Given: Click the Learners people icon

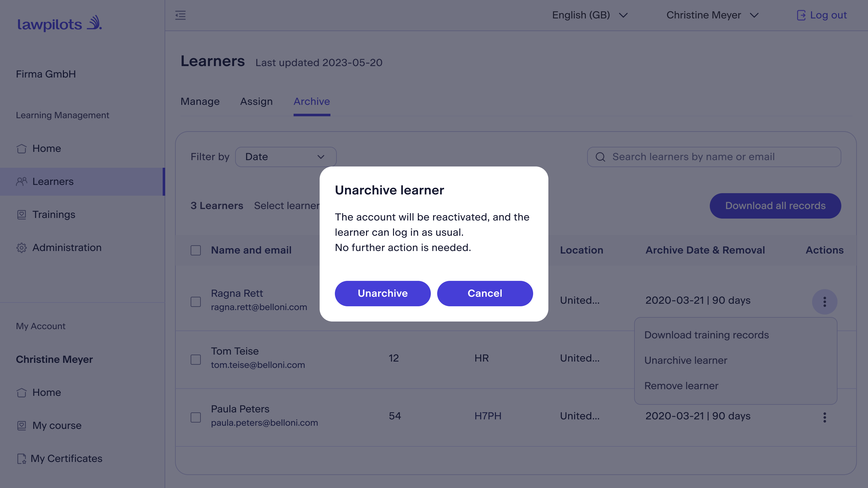Looking at the screenshot, I should [x=22, y=182].
